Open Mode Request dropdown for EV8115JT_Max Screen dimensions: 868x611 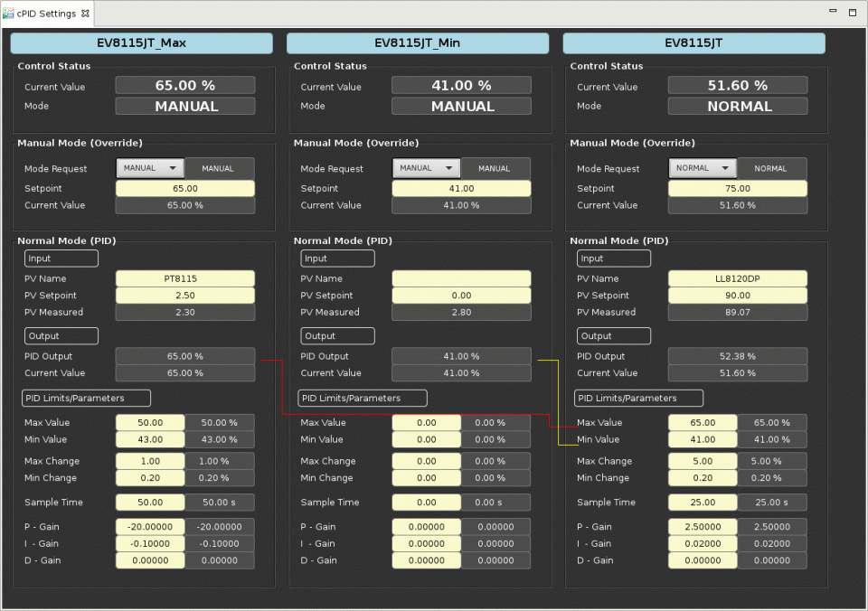(x=150, y=168)
